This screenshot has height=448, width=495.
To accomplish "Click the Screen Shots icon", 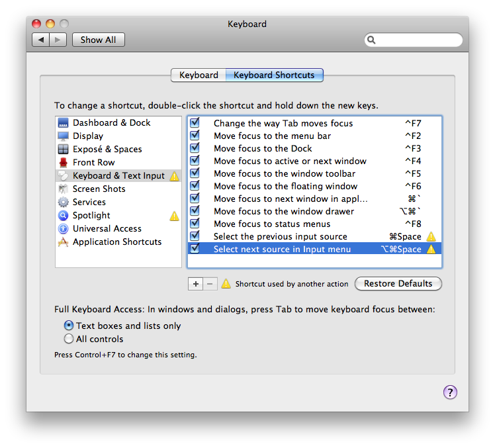I will coord(63,189).
